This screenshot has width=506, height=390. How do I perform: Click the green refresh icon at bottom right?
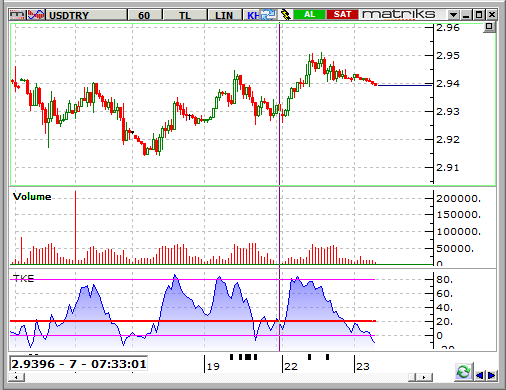click(x=463, y=372)
